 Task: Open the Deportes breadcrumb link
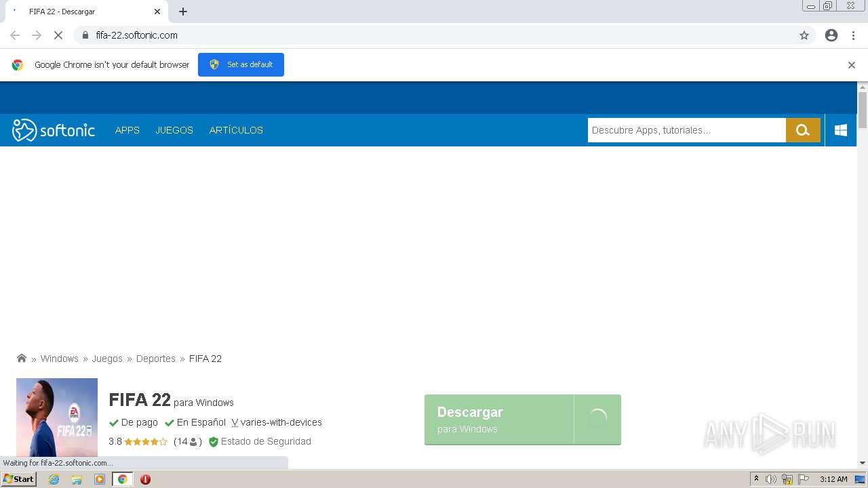(x=156, y=359)
